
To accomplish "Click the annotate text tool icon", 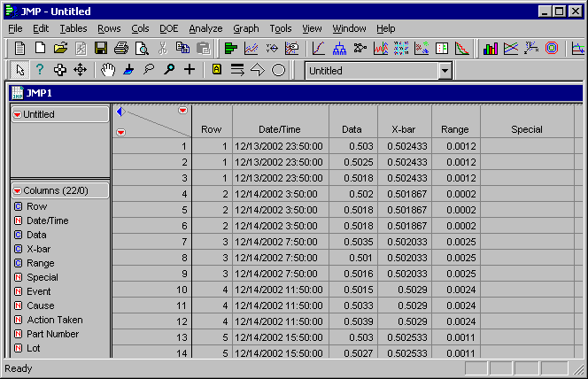I will click(x=217, y=70).
